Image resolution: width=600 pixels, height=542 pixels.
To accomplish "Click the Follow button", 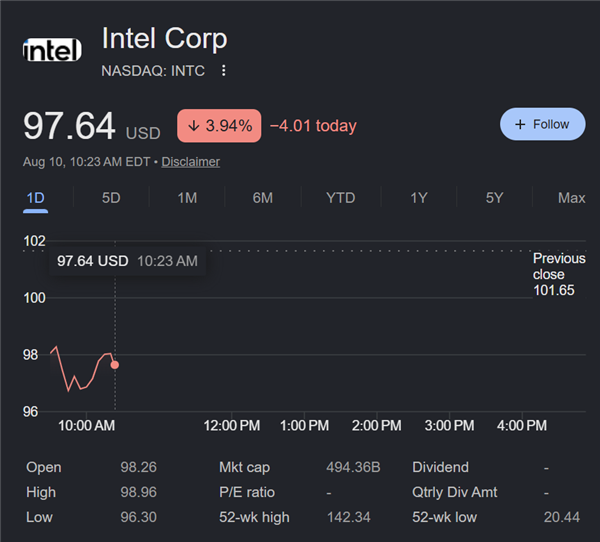I will click(542, 124).
